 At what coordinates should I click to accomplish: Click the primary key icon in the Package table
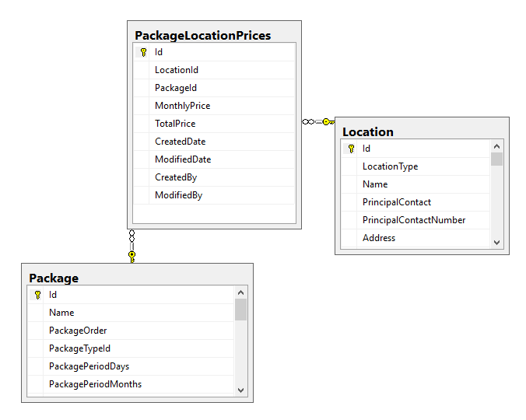[x=37, y=295]
